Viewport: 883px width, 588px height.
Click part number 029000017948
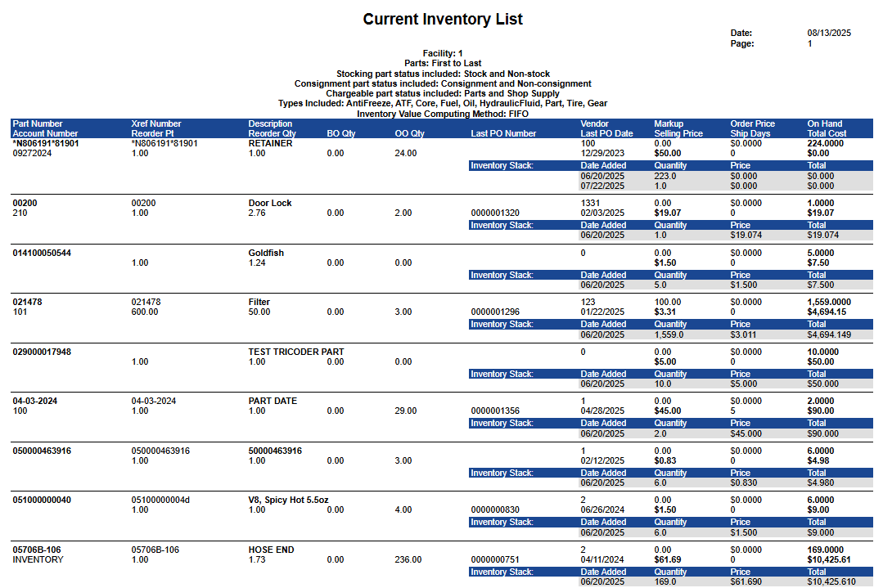(42, 352)
